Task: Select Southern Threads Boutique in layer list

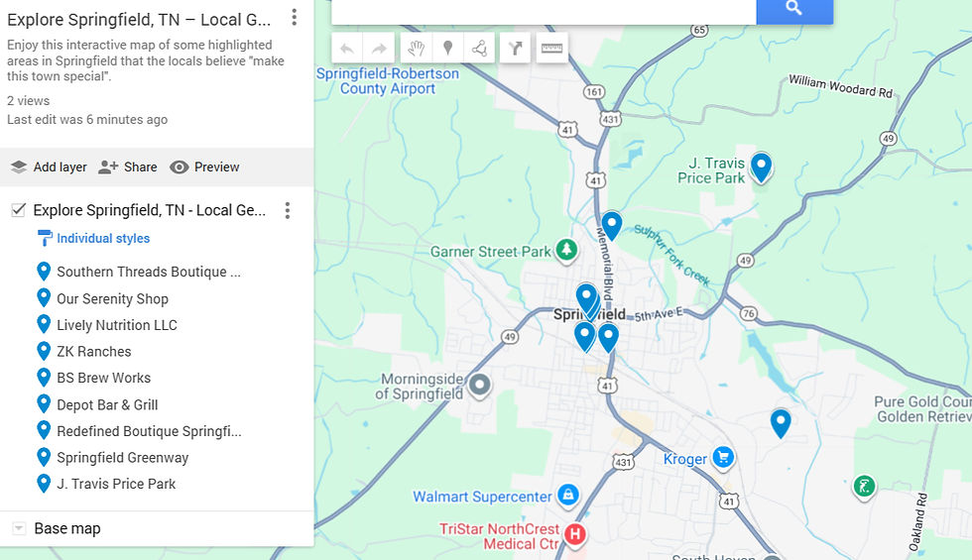Action: coord(149,272)
